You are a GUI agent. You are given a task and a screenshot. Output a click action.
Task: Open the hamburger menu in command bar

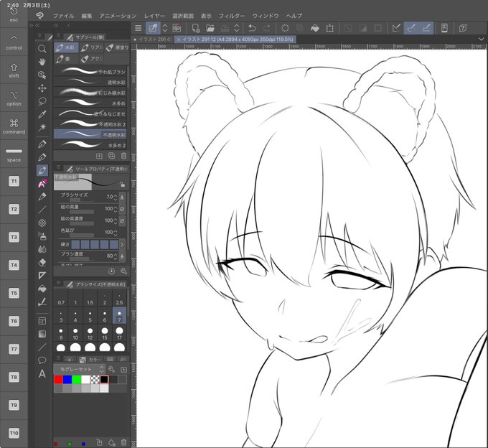point(139,28)
